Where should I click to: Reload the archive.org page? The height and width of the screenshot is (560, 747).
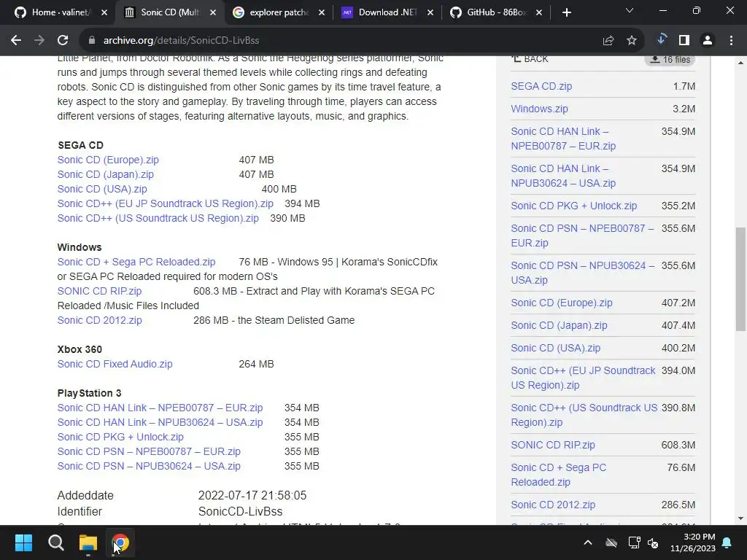(63, 41)
